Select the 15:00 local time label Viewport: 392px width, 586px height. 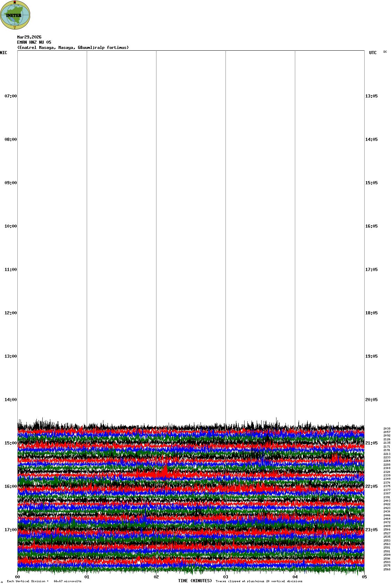coord(10,443)
